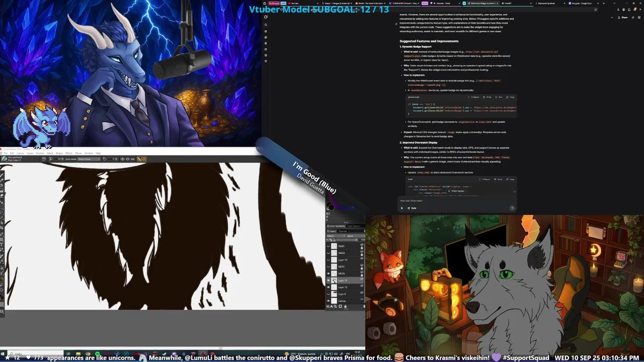Open the File menu in Corel Painter
644x362 pixels.
(6, 153)
